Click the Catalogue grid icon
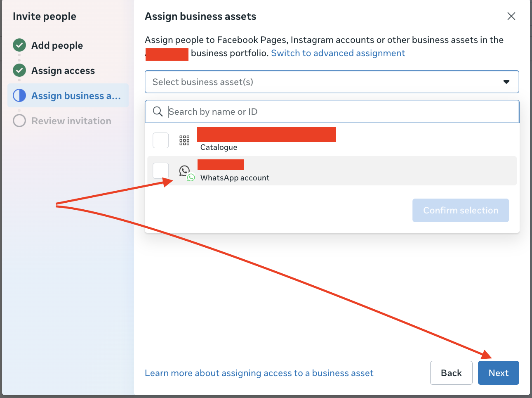532x398 pixels. tap(184, 140)
